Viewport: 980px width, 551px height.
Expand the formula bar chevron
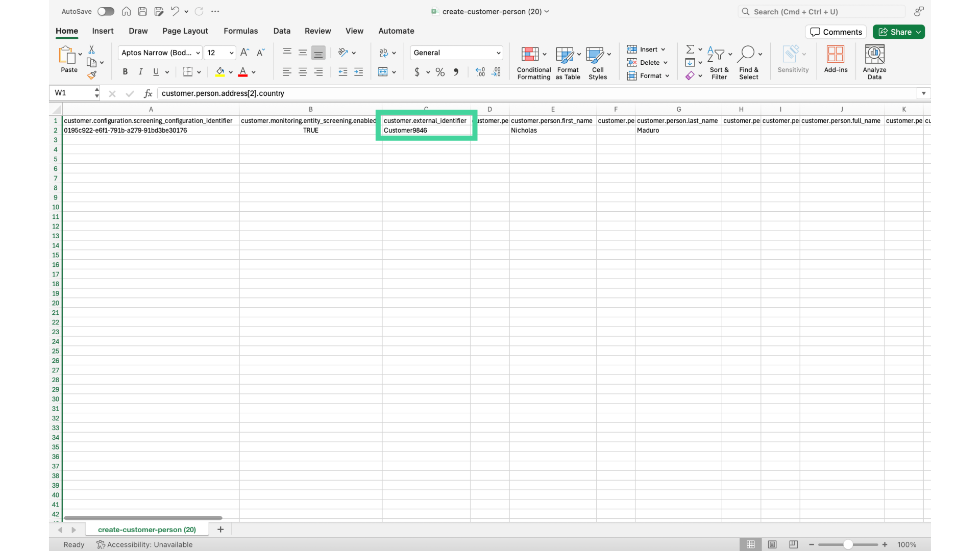tap(923, 93)
